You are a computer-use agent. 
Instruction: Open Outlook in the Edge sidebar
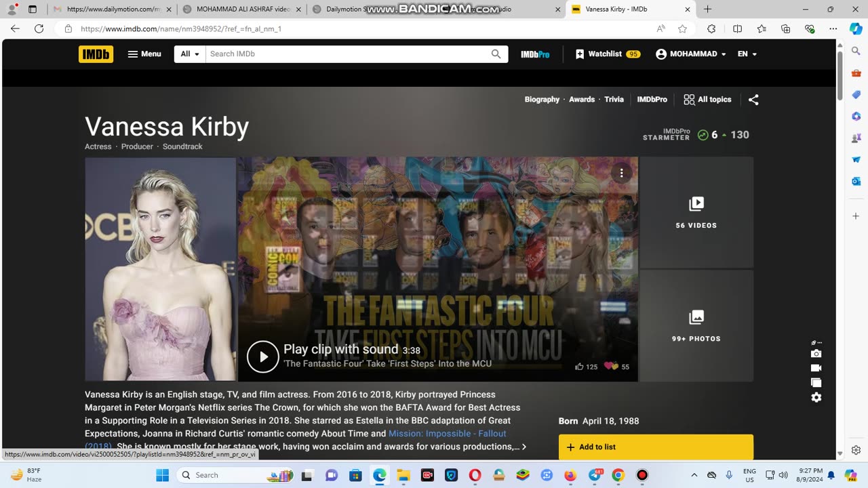click(x=856, y=181)
